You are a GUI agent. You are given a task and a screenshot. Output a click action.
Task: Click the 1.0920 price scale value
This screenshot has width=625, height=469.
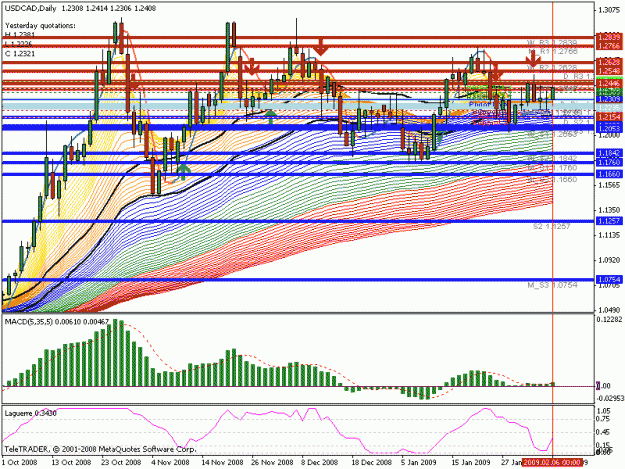pos(609,260)
